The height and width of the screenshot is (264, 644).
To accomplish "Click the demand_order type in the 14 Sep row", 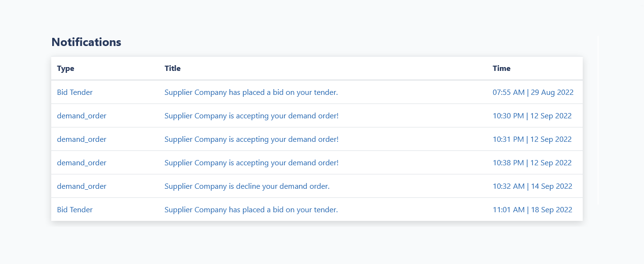I will [81, 186].
